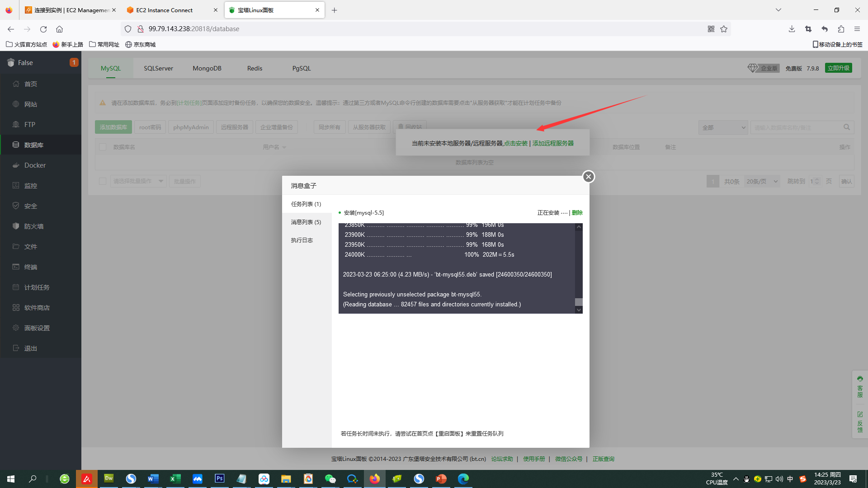Open the 消息列表 (5) tab
The image size is (868, 488).
[306, 222]
